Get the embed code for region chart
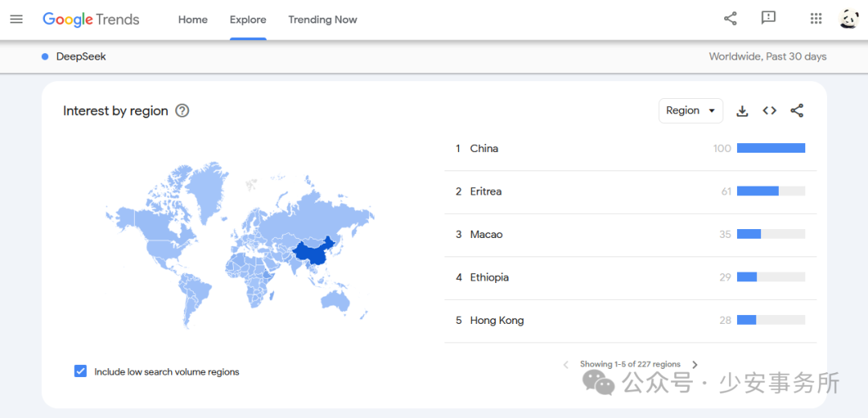868x418 pixels. tap(769, 111)
